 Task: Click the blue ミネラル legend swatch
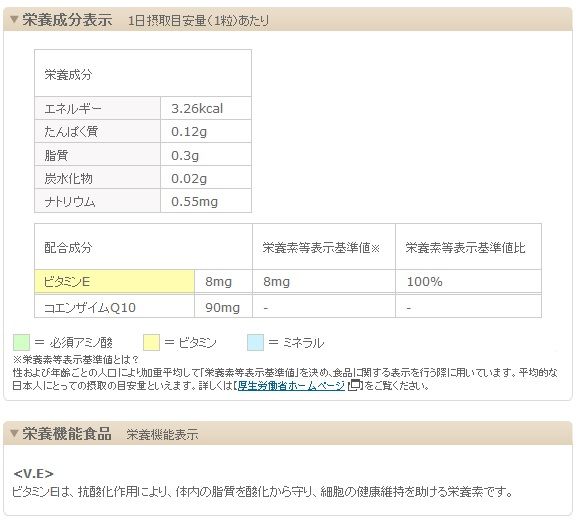click(x=255, y=342)
